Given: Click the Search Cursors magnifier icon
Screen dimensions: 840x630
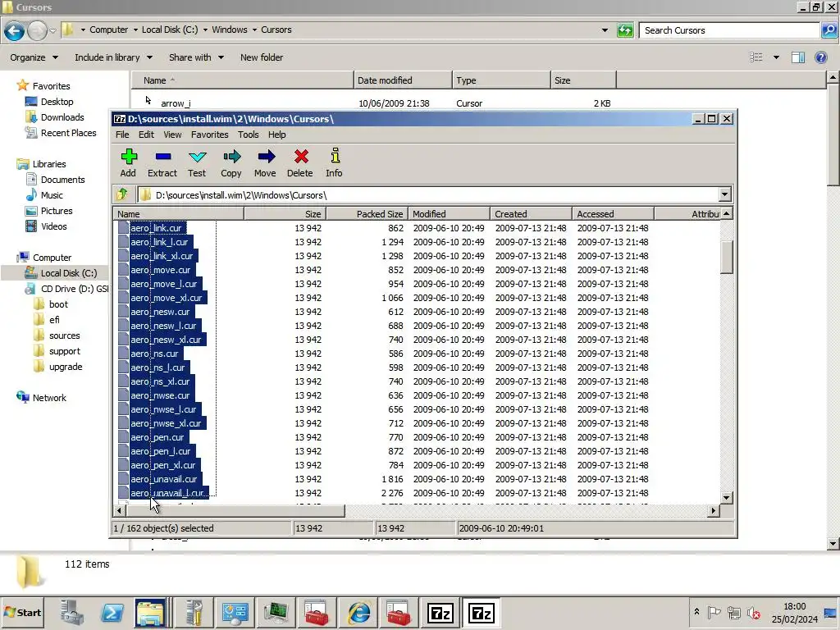Looking at the screenshot, I should tap(829, 30).
